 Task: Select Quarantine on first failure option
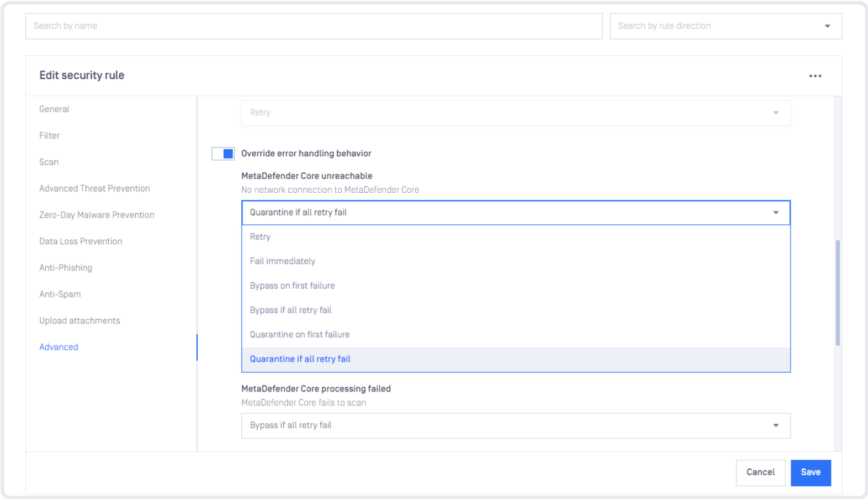[516, 334]
